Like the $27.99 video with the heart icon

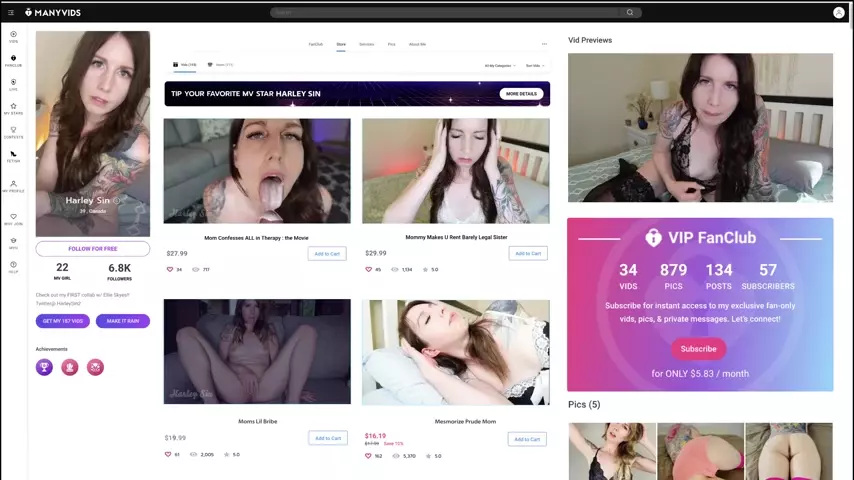(x=170, y=269)
